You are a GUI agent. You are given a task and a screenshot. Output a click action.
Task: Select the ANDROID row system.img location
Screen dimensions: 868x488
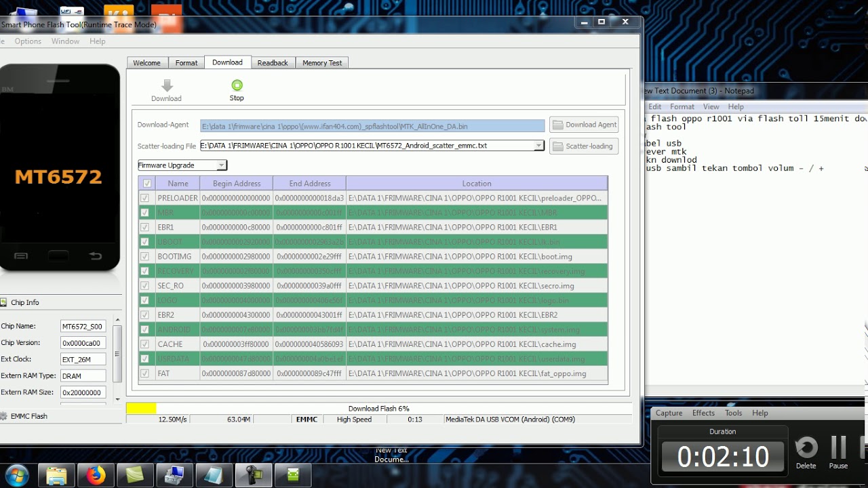click(477, 330)
